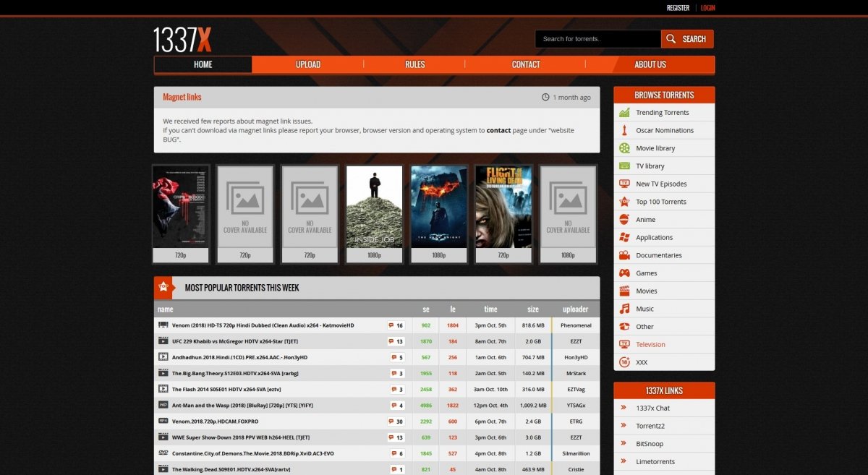Click the Movie library film reel icon
The height and width of the screenshot is (475, 868).
point(624,148)
